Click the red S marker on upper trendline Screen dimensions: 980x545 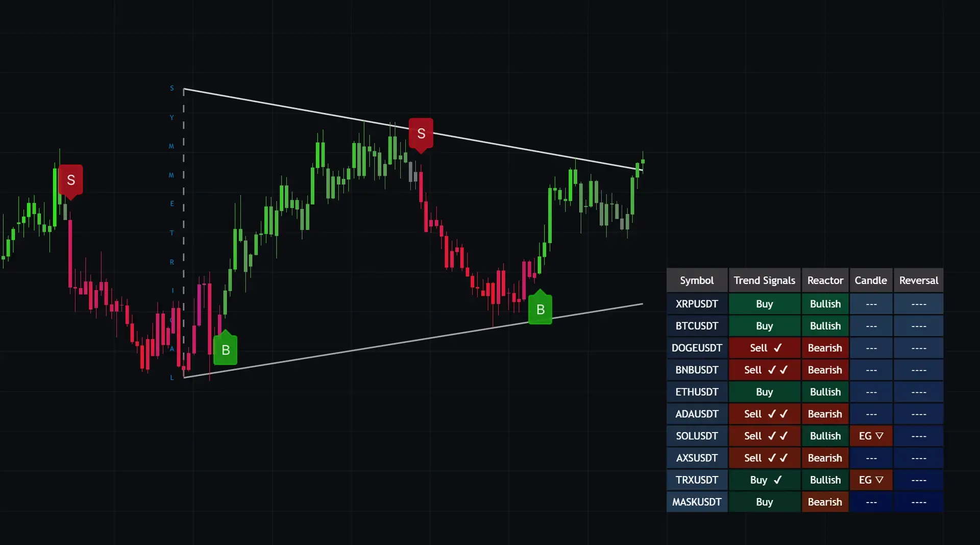tap(421, 133)
